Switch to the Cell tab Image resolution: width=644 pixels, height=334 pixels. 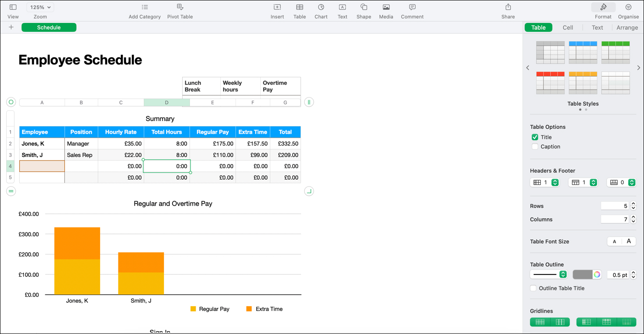tap(568, 27)
